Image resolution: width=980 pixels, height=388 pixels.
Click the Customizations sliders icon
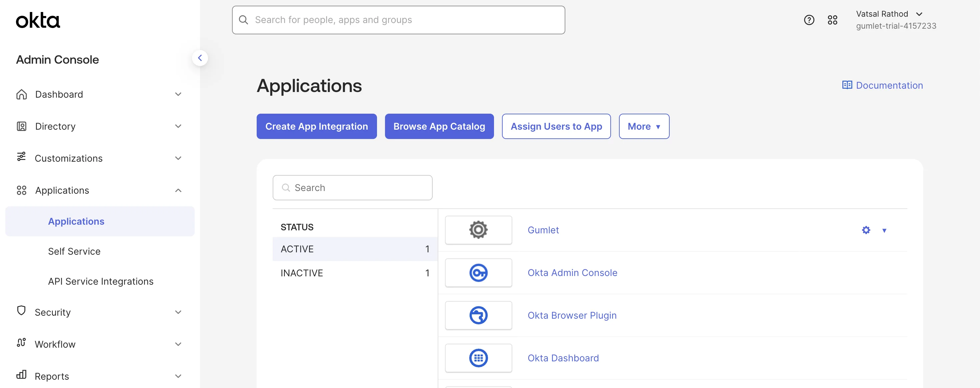(21, 157)
